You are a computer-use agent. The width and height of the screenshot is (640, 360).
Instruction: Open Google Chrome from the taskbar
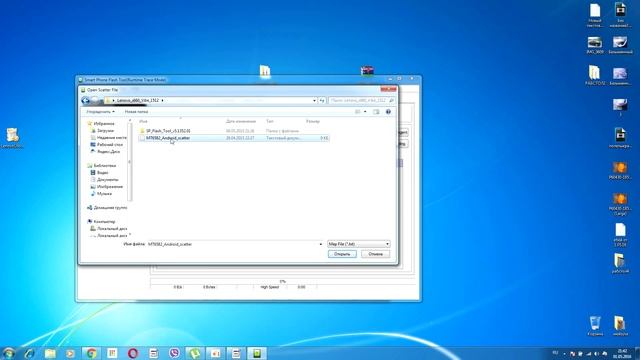coord(91,353)
